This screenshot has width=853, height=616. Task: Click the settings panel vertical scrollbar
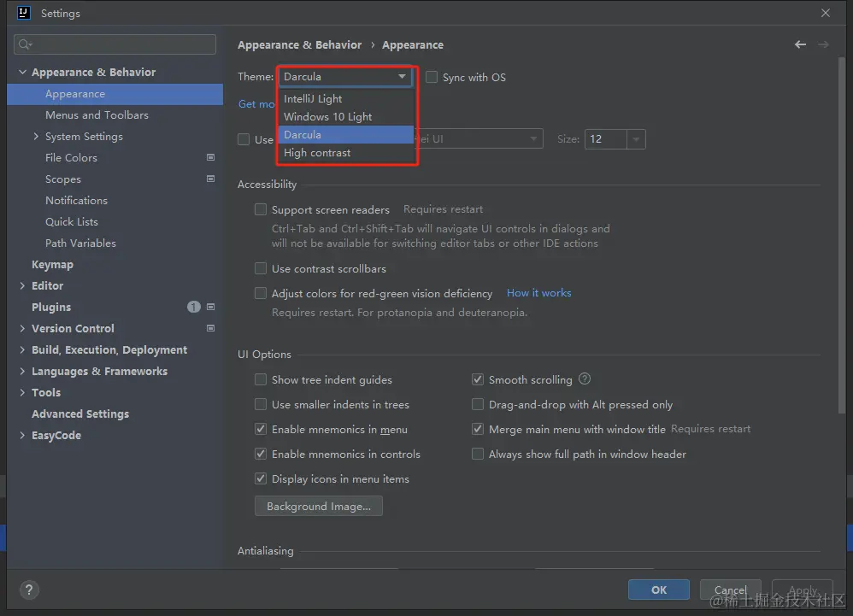(842, 234)
